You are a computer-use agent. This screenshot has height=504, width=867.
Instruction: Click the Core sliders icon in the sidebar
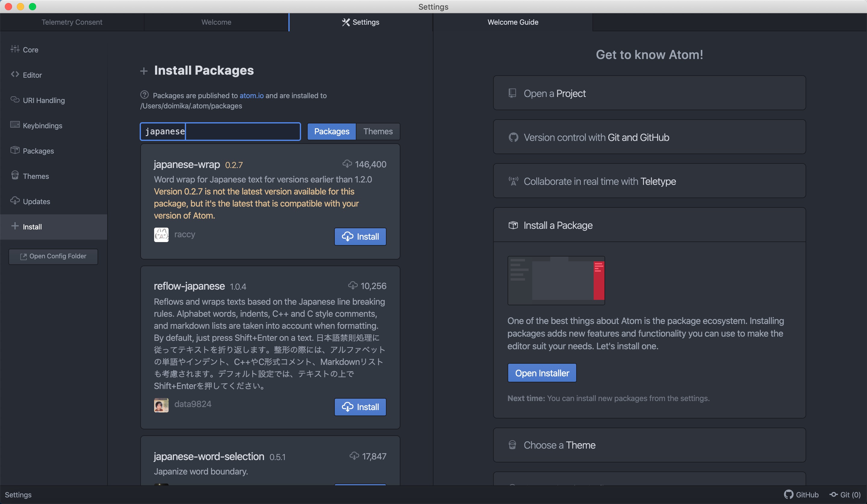click(15, 49)
